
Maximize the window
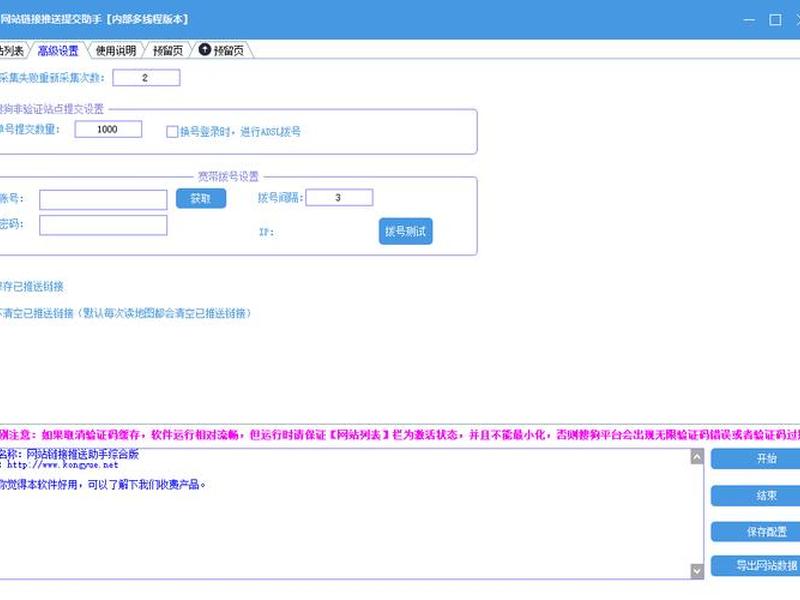[x=775, y=20]
